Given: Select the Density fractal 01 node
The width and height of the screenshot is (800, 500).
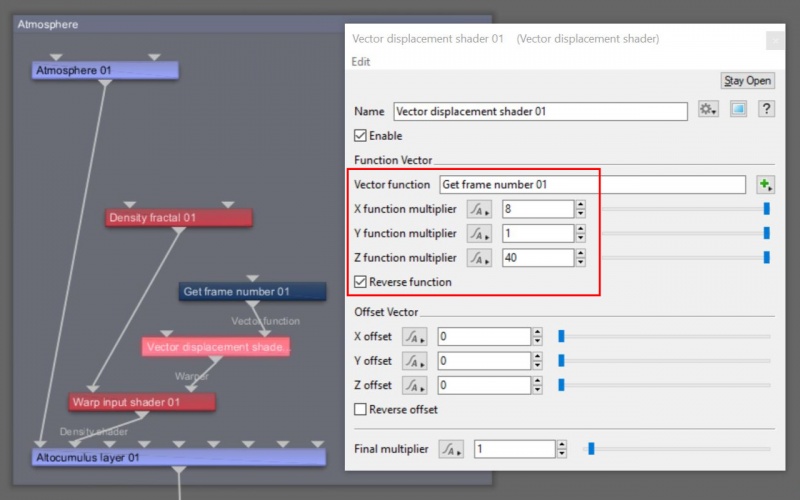Looking at the screenshot, I should (179, 218).
